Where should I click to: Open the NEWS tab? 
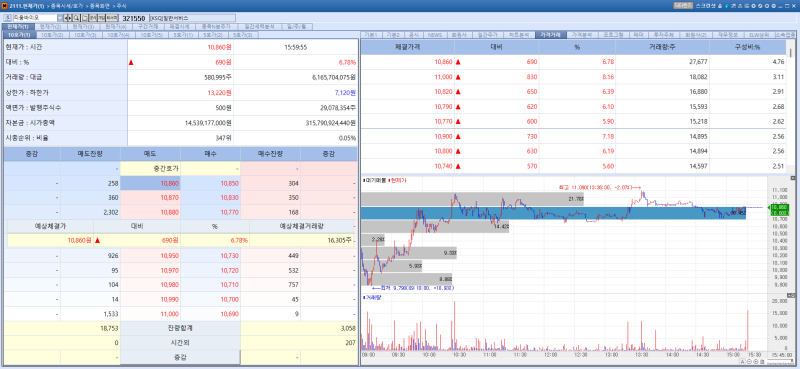435,35
